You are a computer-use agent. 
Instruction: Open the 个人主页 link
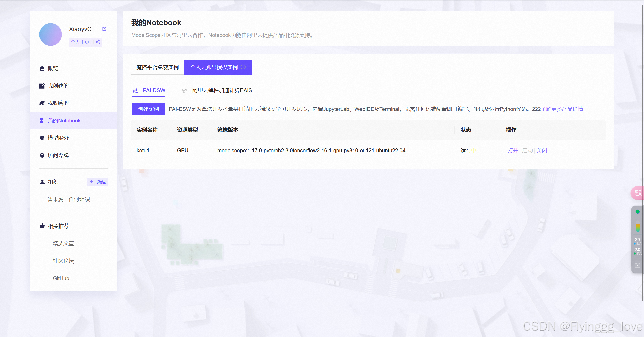[80, 42]
